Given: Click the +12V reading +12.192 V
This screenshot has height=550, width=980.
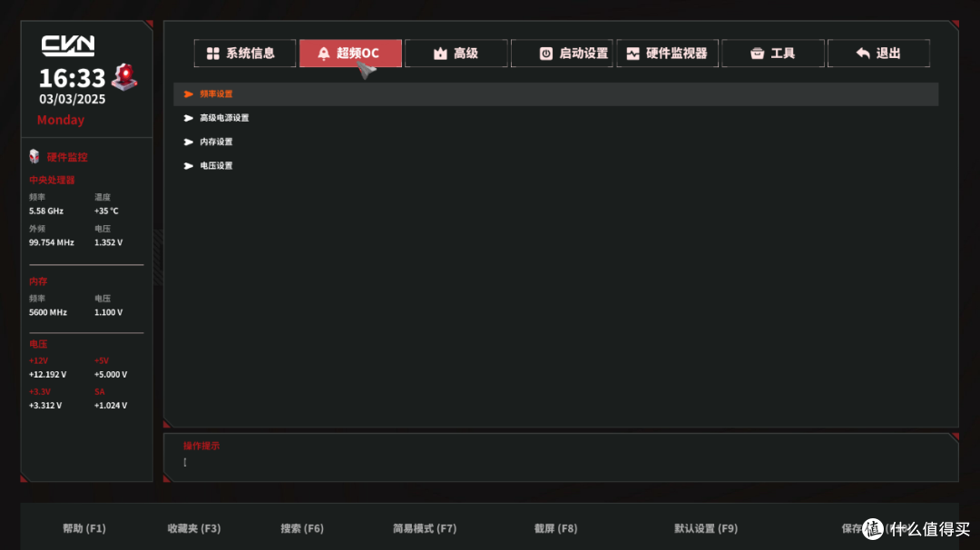Looking at the screenshot, I should click(x=47, y=374).
